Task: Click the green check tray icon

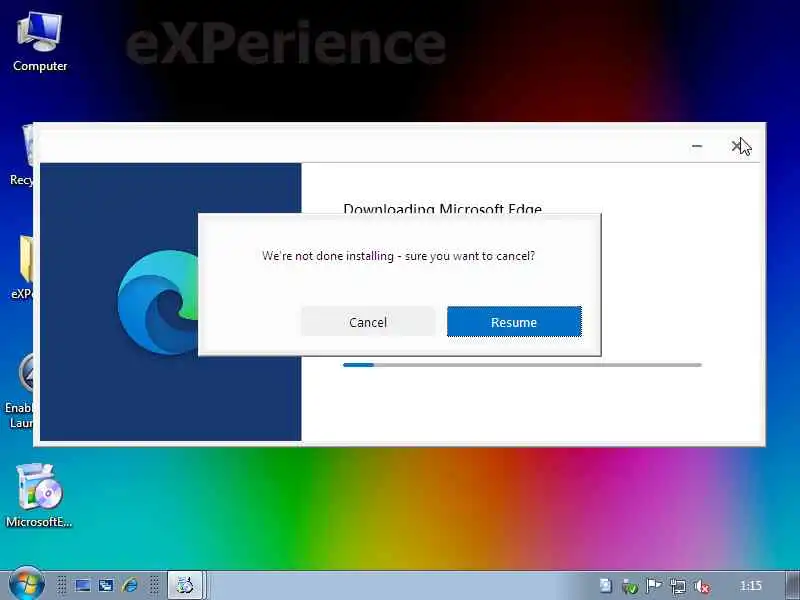Action: point(630,586)
